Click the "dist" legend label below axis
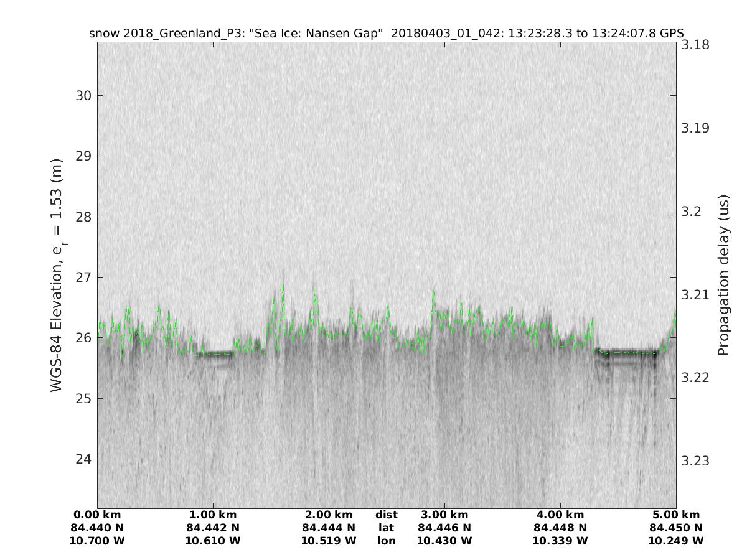The image size is (747, 560). click(387, 515)
